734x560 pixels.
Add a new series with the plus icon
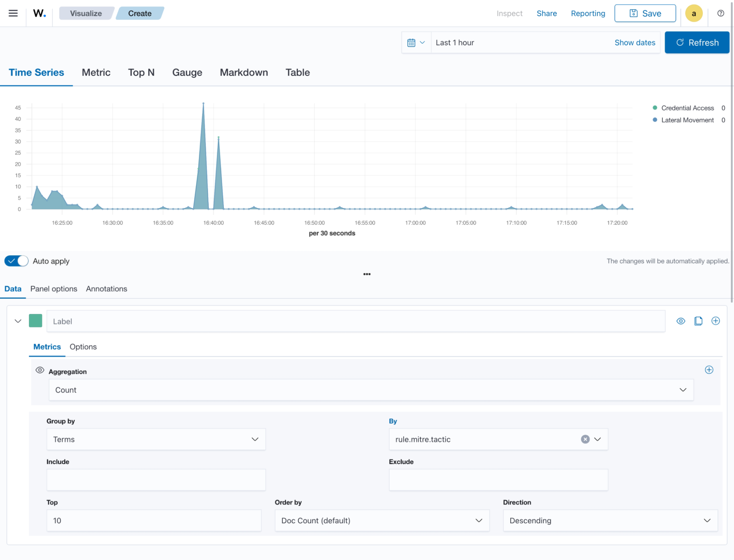716,321
